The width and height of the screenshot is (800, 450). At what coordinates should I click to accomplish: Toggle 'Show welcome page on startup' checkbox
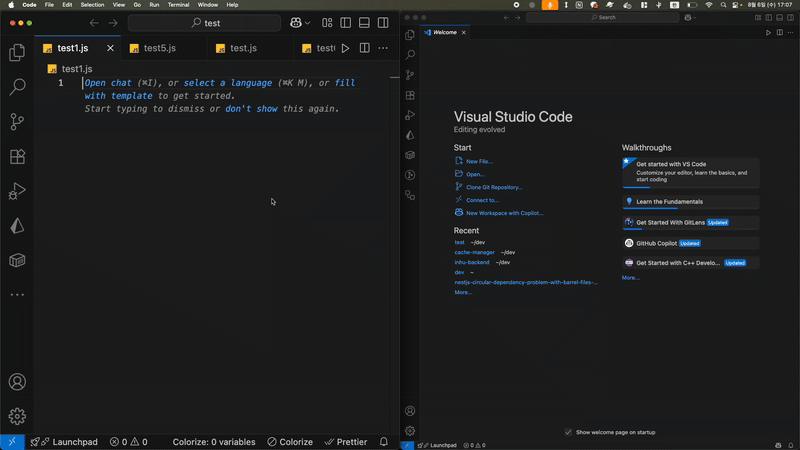click(x=568, y=432)
